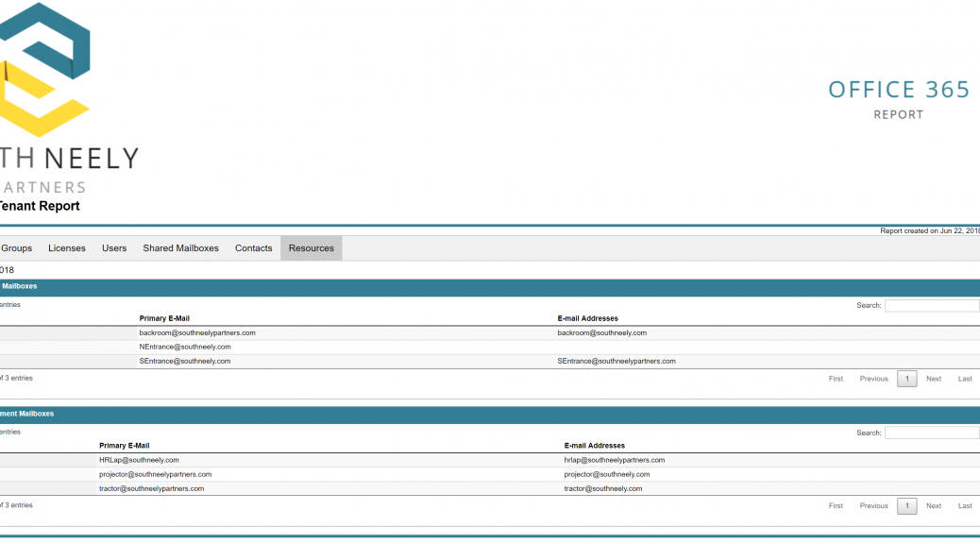This screenshot has height=544, width=980.
Task: Select SEntrance@southneely.com primary e-mail cell
Action: coord(185,362)
